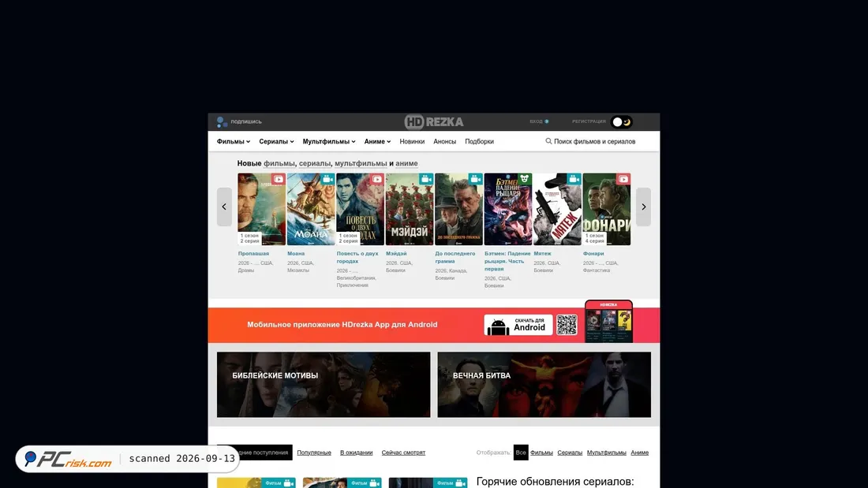Click фильмы link in Новые heading
Screen dimensions: 868x488
[x=279, y=163]
